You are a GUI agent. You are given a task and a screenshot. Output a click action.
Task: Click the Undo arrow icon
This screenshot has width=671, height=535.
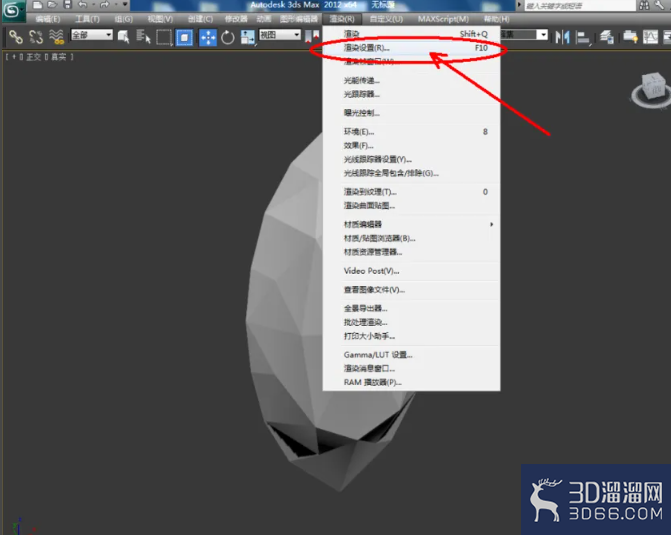pos(82,5)
